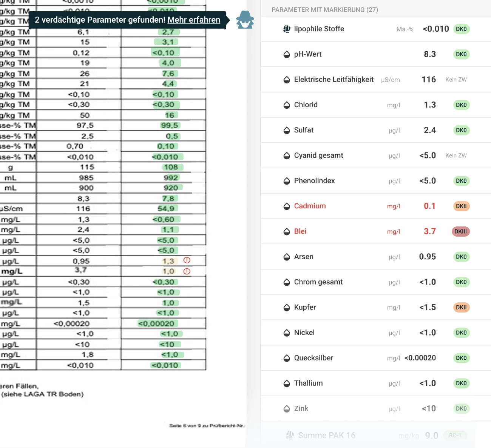
Task: Click the Parameter mit Markierung header
Action: 325,10
